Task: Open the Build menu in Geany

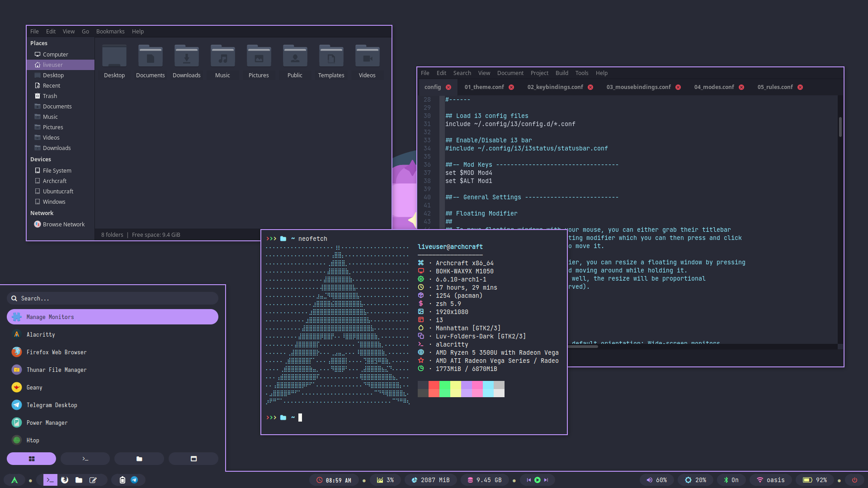Action: (x=561, y=73)
